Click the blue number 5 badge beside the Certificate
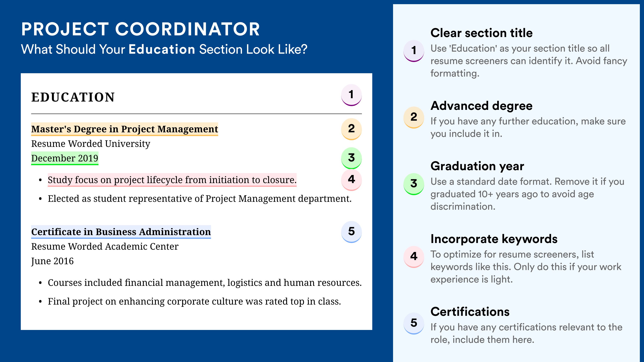The image size is (644, 362). [x=351, y=232]
